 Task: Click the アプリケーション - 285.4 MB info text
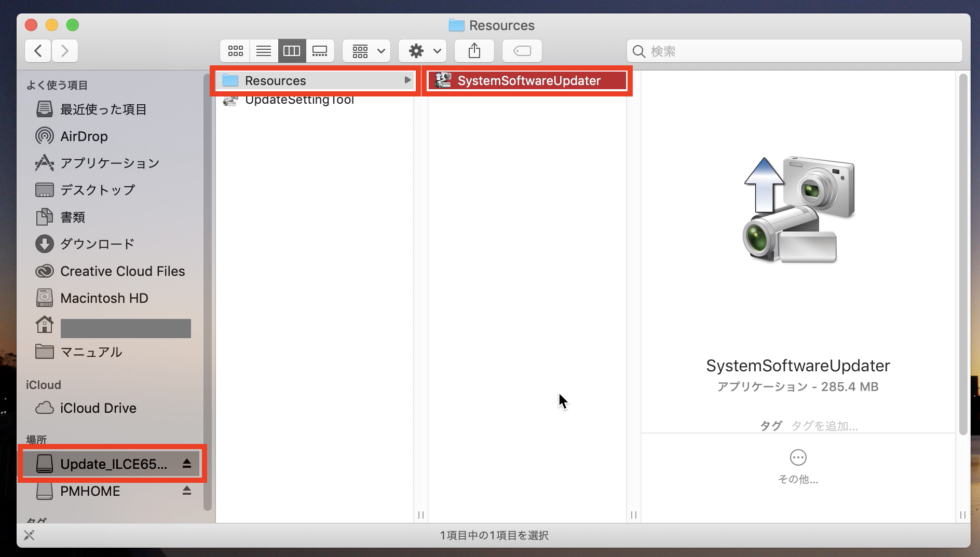(x=798, y=387)
